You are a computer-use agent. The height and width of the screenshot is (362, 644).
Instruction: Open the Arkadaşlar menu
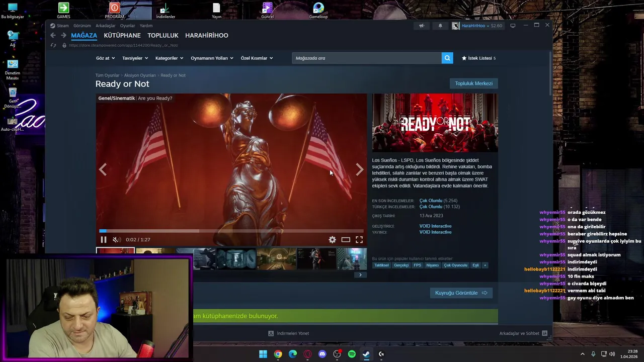106,26
